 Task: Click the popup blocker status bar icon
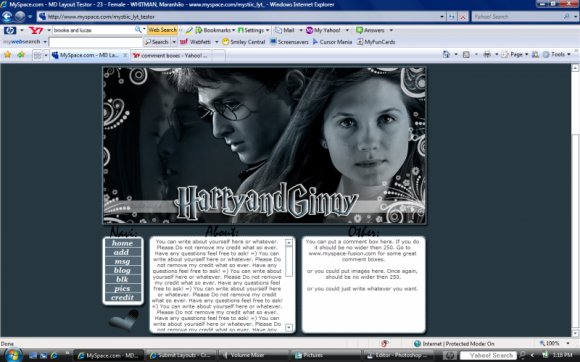coord(385,344)
